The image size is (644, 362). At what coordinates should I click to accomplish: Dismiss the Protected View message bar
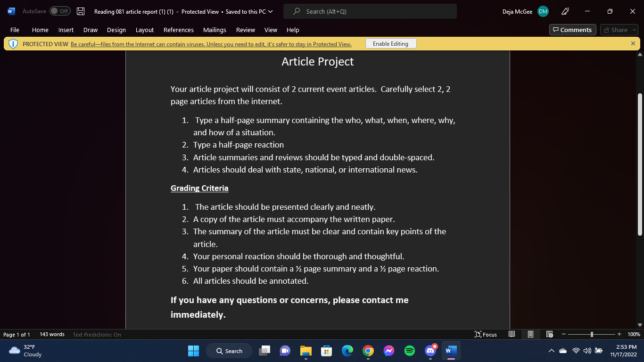(633, 43)
